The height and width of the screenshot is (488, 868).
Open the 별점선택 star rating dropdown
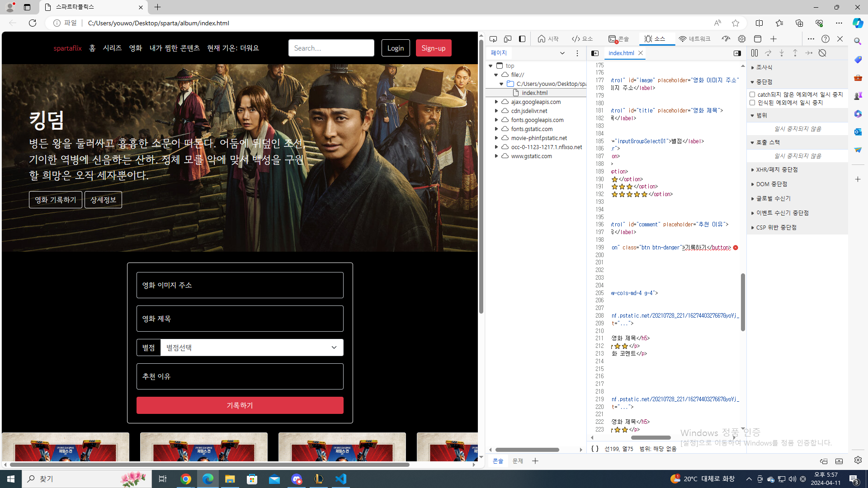tap(252, 347)
